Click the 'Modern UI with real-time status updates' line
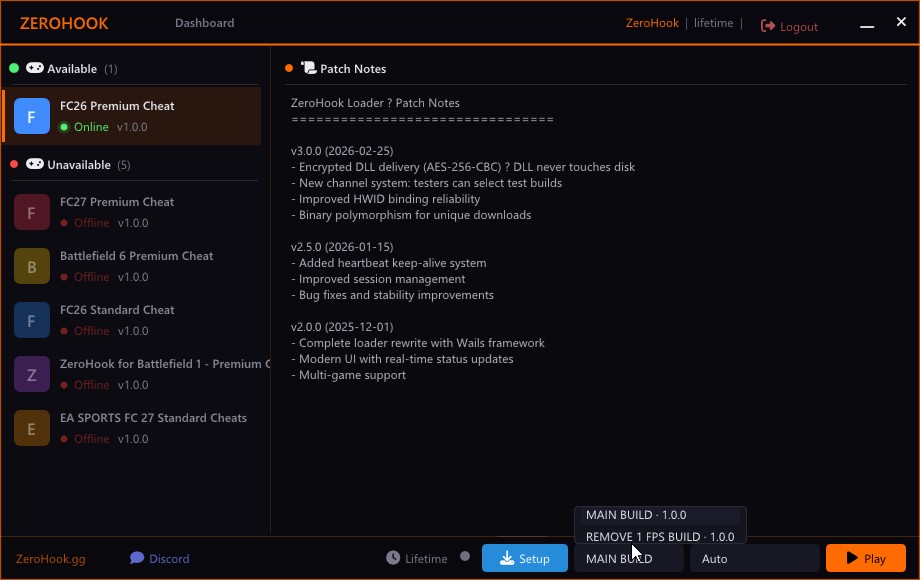The image size is (920, 580). click(x=402, y=358)
